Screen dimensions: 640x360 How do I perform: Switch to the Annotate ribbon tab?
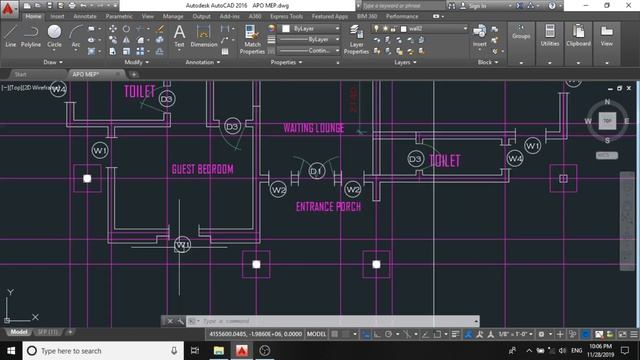(85, 16)
